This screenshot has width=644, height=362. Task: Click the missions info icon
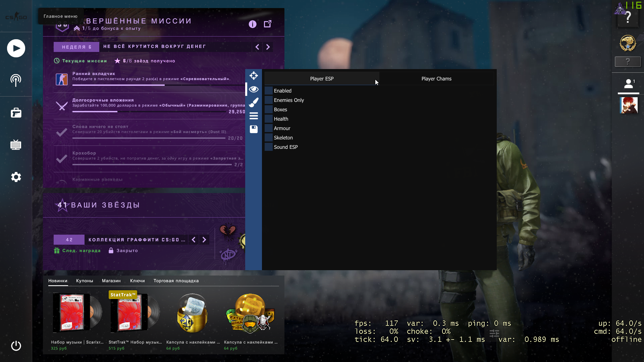point(253,24)
